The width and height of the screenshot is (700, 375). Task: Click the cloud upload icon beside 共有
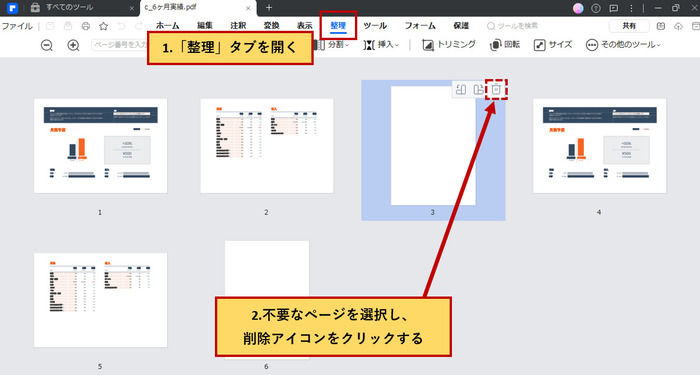click(678, 26)
